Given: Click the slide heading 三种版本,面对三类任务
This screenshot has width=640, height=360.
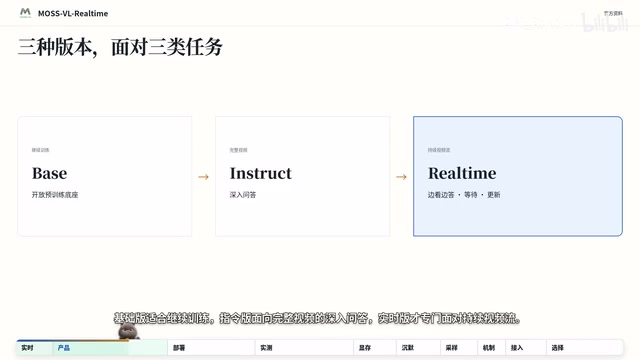Looking at the screenshot, I should point(120,47).
